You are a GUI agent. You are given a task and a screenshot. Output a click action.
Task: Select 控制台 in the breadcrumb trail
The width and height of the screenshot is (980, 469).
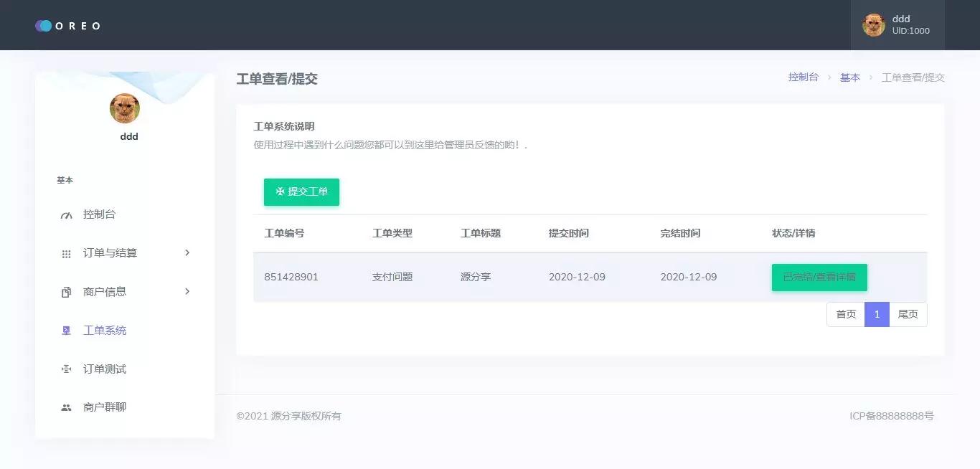[804, 77]
